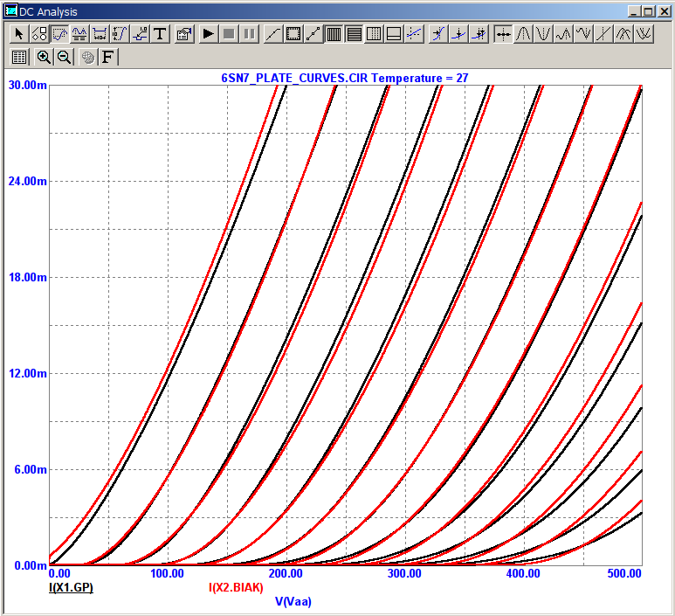Click the 200.00 x-axis value
Viewport: 675px width, 616px height.
pos(286,573)
